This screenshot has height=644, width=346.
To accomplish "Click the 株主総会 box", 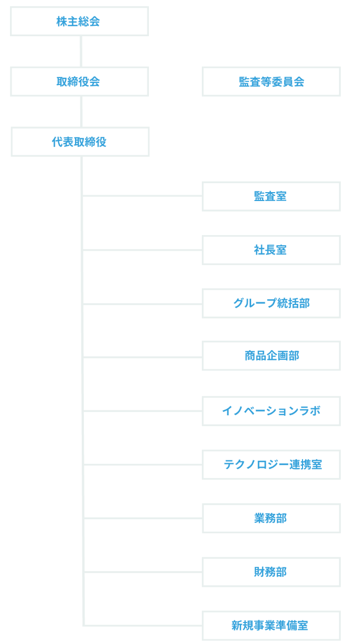I will pyautogui.click(x=79, y=22).
